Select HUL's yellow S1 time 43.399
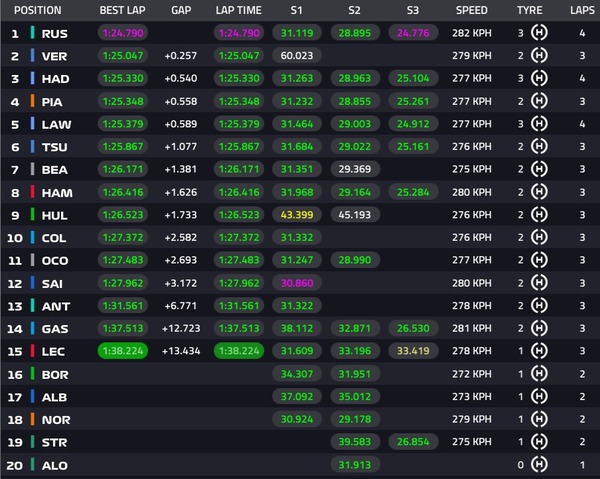 pyautogui.click(x=297, y=215)
